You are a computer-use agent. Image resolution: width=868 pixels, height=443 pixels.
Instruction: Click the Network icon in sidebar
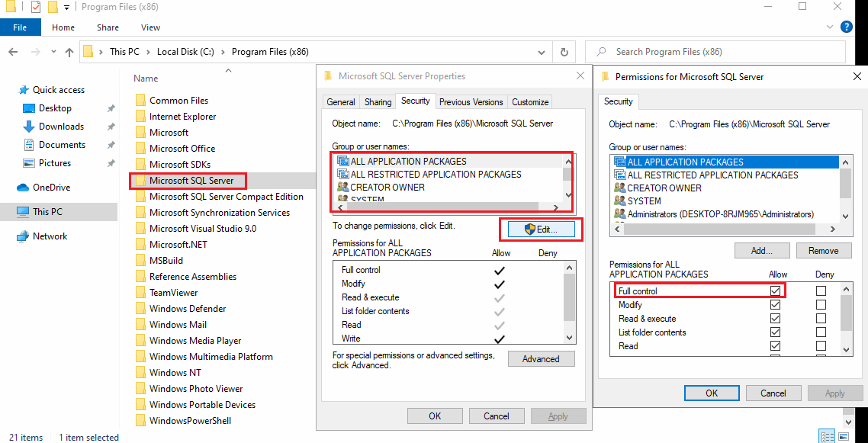23,236
